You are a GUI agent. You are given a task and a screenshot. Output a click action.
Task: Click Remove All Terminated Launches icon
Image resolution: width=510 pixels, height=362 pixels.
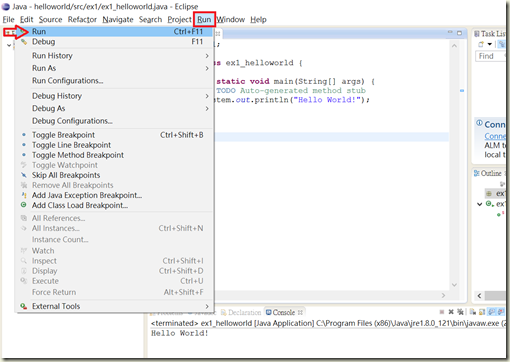pos(460,312)
